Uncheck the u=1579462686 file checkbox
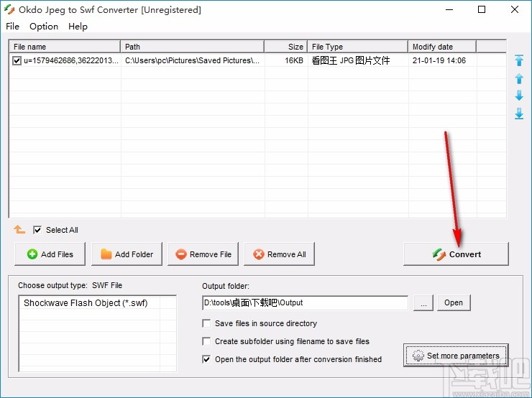Screen dimensions: 532x398 pos(17,60)
